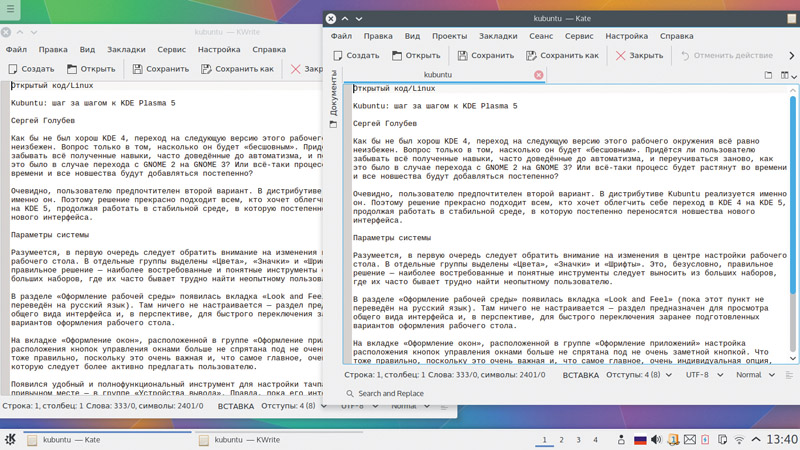Click Kate title bar keep-above arrow
The width and height of the screenshot is (800, 450).
coord(345,18)
